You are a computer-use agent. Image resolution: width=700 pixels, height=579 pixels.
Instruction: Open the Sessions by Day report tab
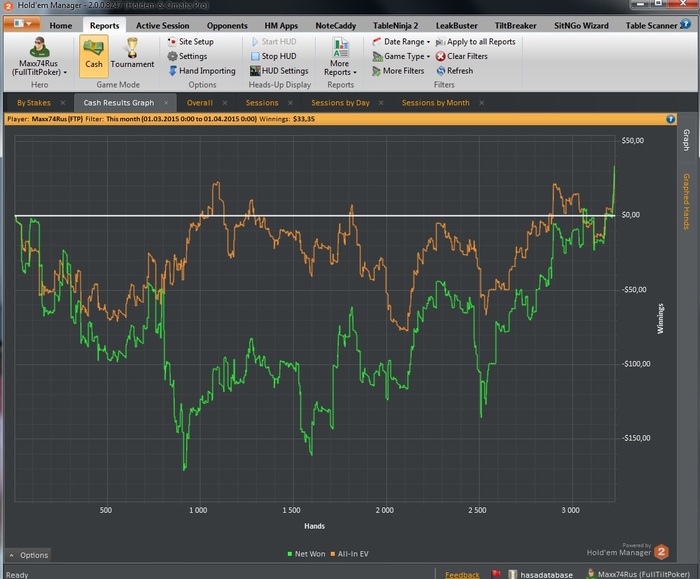click(x=340, y=103)
